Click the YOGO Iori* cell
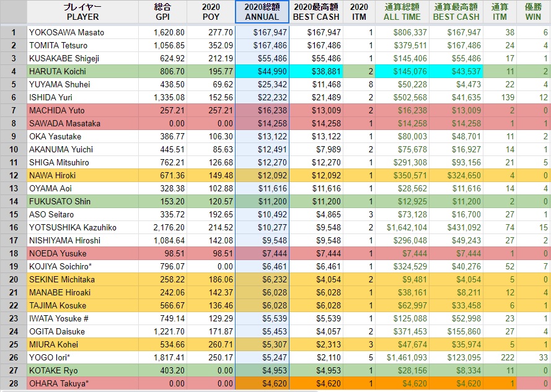The height and width of the screenshot is (392, 551). click(82, 357)
